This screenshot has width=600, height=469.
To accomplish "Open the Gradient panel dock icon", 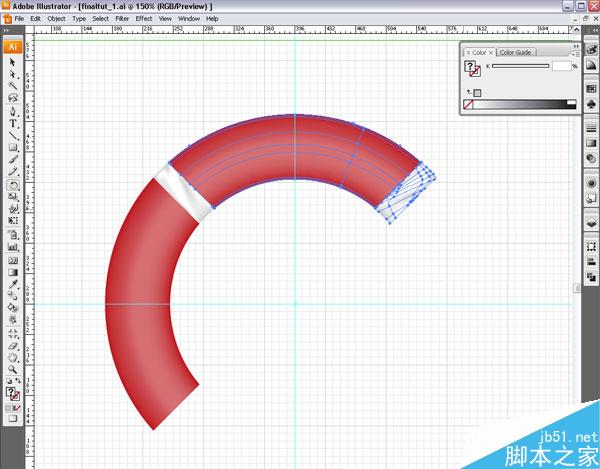I will tap(591, 143).
